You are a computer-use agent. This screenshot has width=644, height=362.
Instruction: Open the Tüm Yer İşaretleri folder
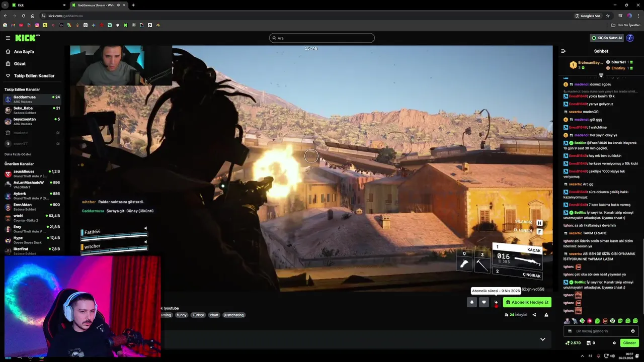tap(626, 25)
